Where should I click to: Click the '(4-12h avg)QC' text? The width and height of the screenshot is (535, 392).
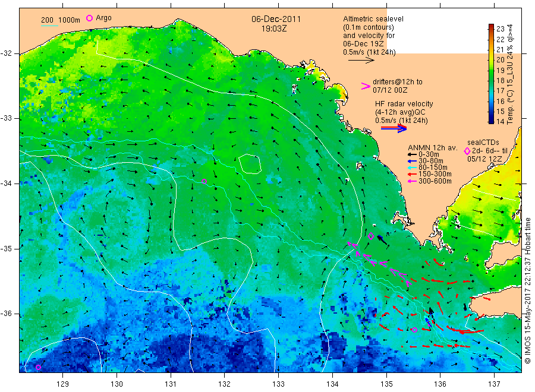400,112
